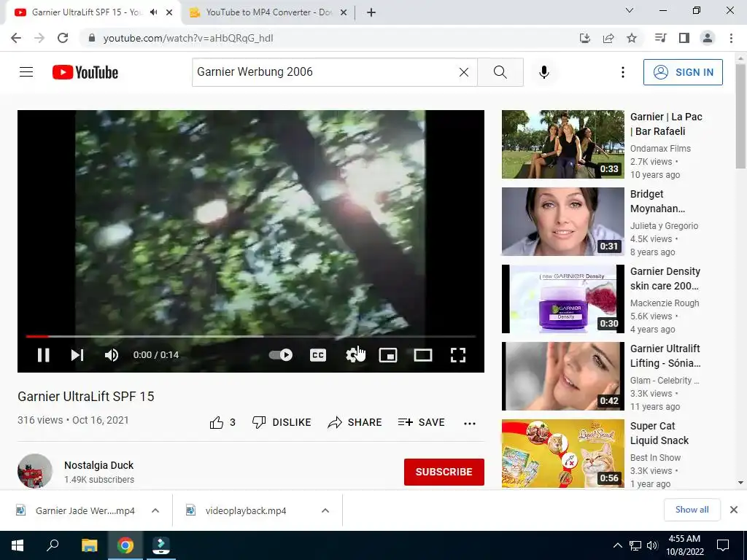This screenshot has width=747, height=560.
Task: Open YouTube settings three-dot menu
Action: click(623, 72)
